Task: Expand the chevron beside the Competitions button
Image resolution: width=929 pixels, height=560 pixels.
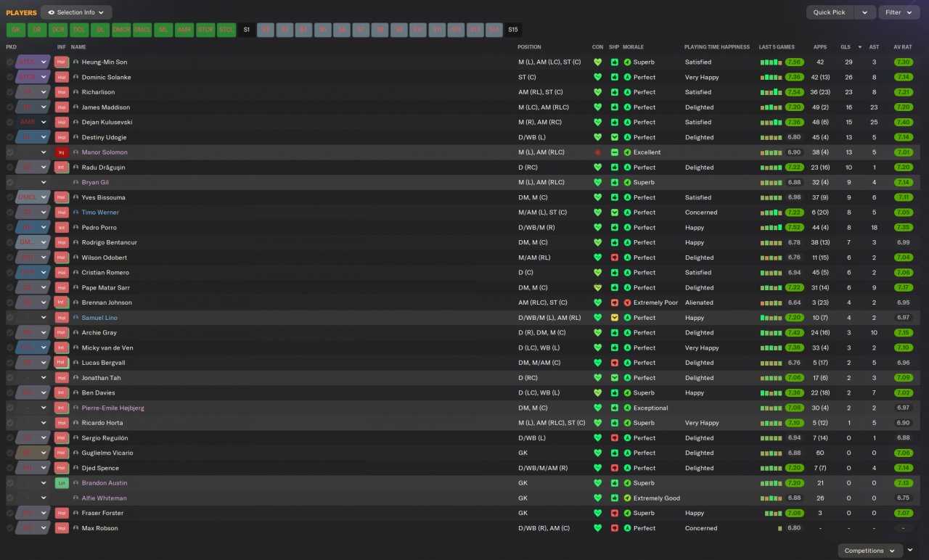Action: (910, 551)
